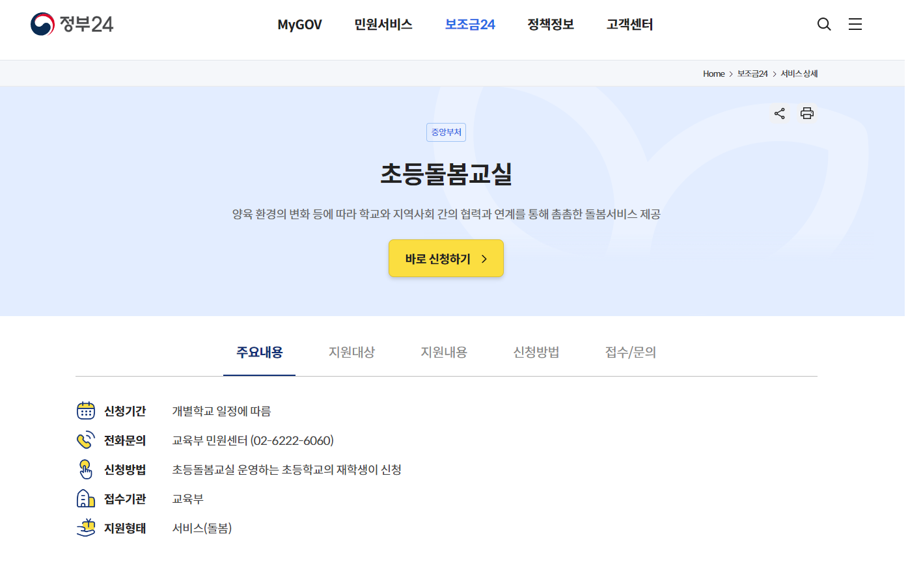This screenshot has height=588, width=908.
Task: Select the 신청방법 tab
Action: tap(536, 352)
